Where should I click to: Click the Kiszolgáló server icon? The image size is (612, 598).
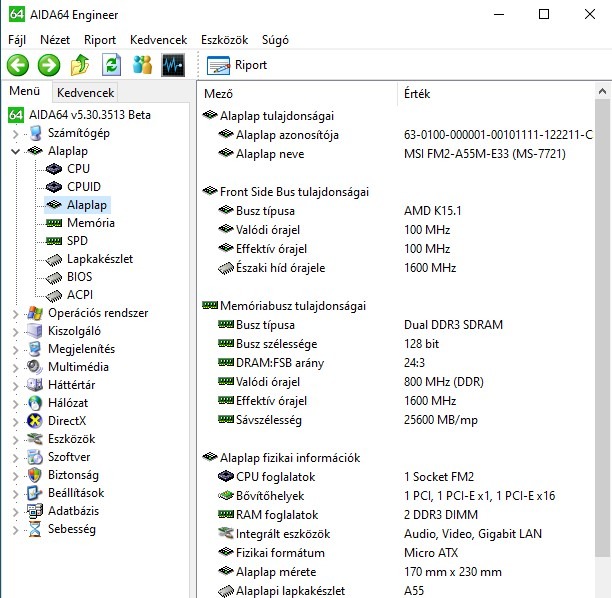point(35,331)
